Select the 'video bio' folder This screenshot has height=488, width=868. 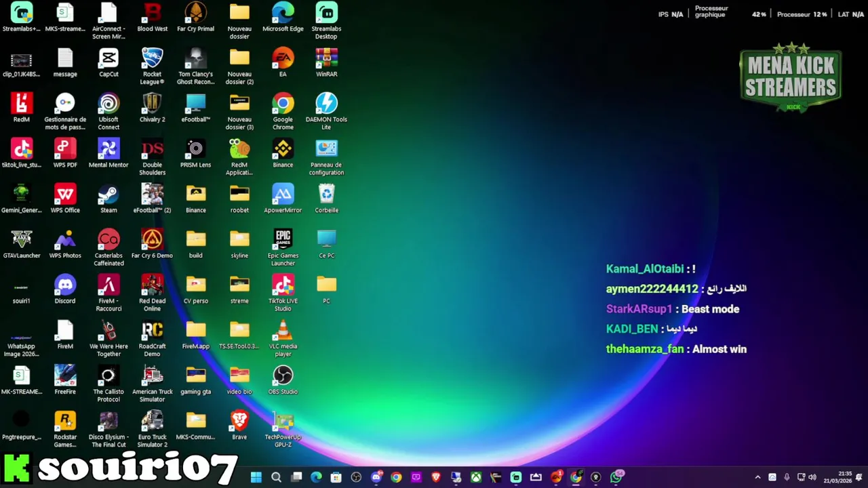click(x=239, y=381)
